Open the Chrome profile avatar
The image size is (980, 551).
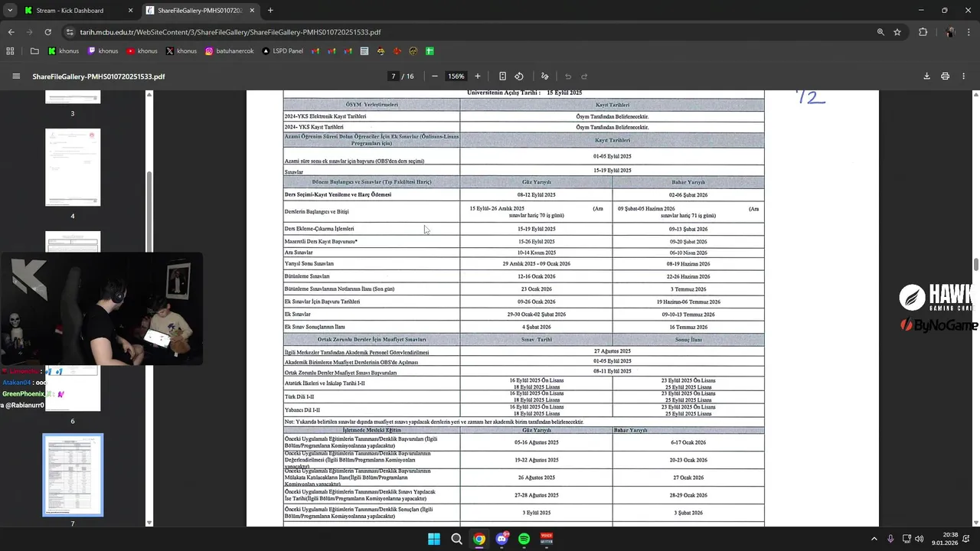pyautogui.click(x=950, y=32)
